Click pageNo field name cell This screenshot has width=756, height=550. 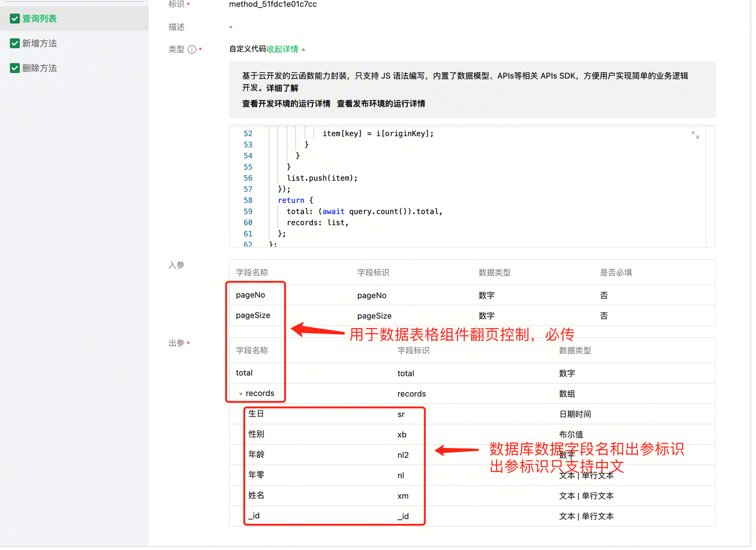pos(250,295)
